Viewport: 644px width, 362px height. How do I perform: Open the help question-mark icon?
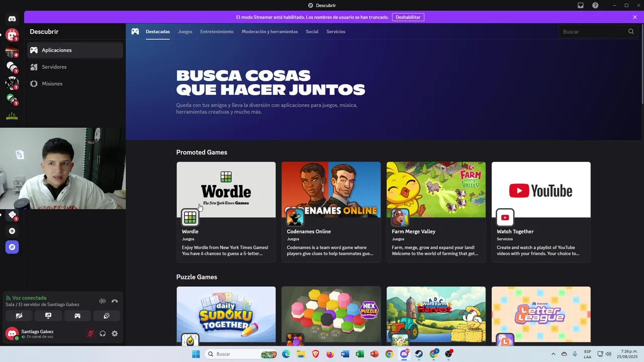point(596,6)
